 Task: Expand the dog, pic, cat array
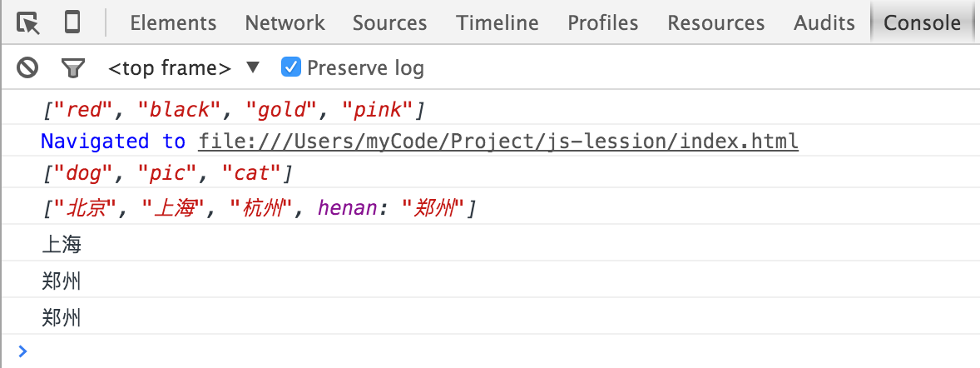coord(167,173)
